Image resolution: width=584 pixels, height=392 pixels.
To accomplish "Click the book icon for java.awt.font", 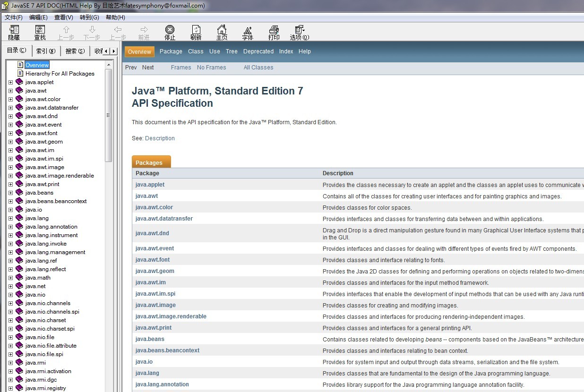I will pos(19,133).
